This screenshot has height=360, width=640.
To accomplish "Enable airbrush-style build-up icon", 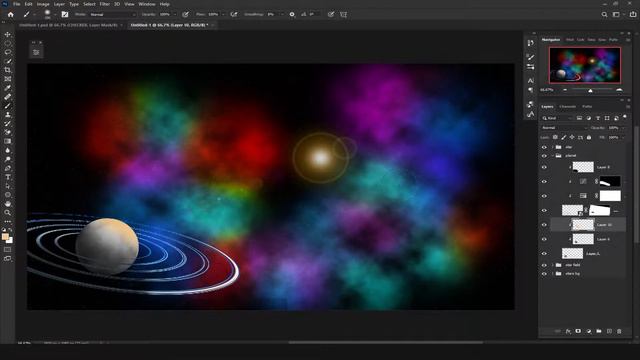I will pos(234,14).
